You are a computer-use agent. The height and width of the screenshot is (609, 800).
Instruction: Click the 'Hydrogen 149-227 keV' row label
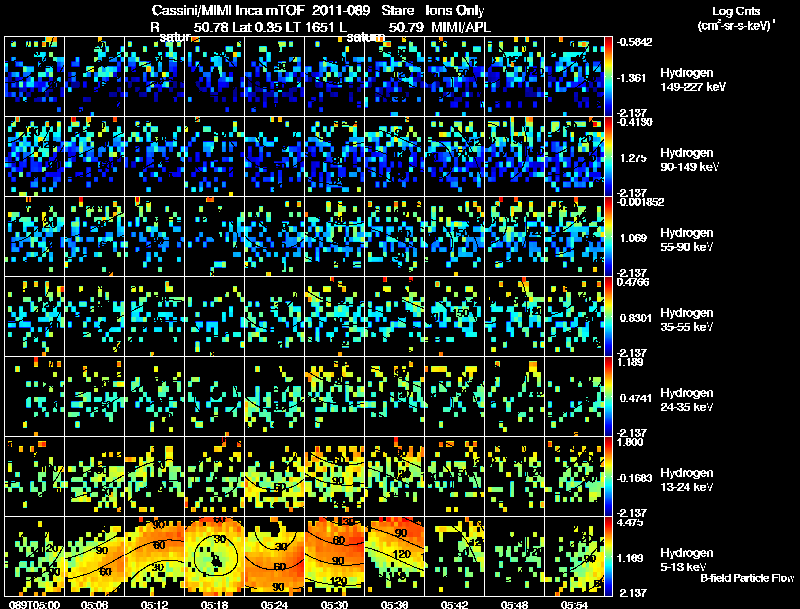click(692, 80)
